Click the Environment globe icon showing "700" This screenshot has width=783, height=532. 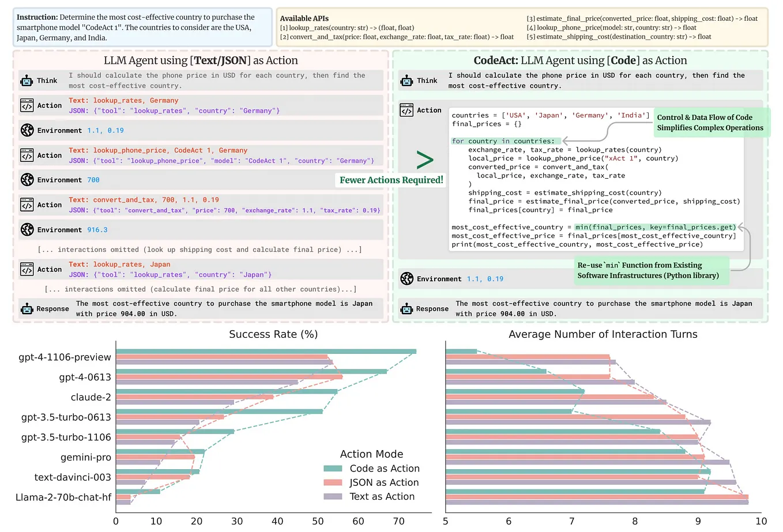pos(26,179)
